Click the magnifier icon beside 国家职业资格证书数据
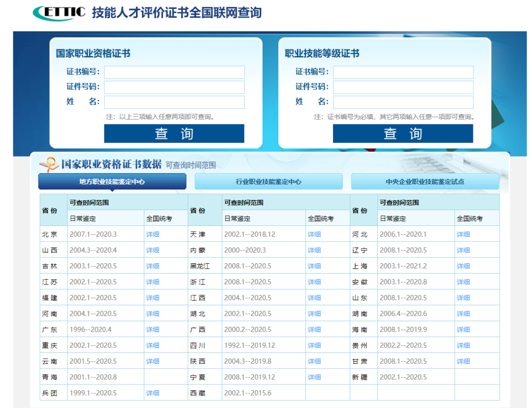Image resolution: width=532 pixels, height=408 pixels. [x=48, y=164]
